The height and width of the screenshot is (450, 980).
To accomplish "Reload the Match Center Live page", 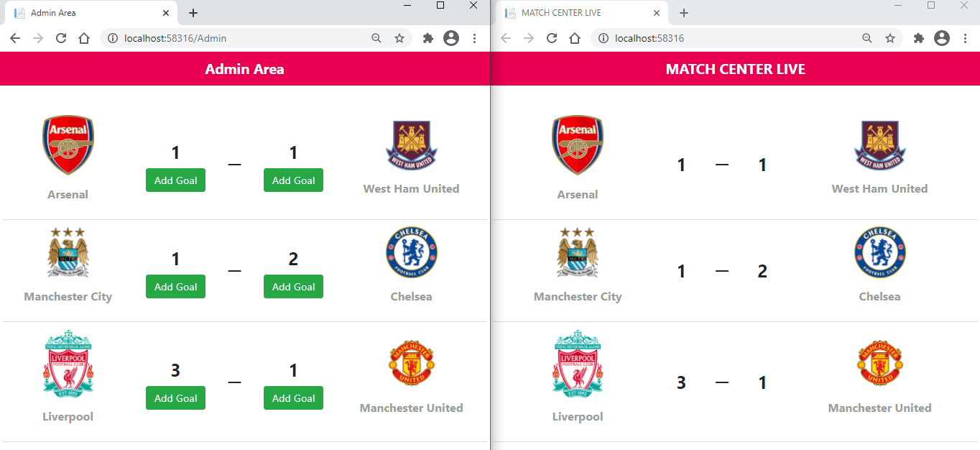I will [x=552, y=38].
